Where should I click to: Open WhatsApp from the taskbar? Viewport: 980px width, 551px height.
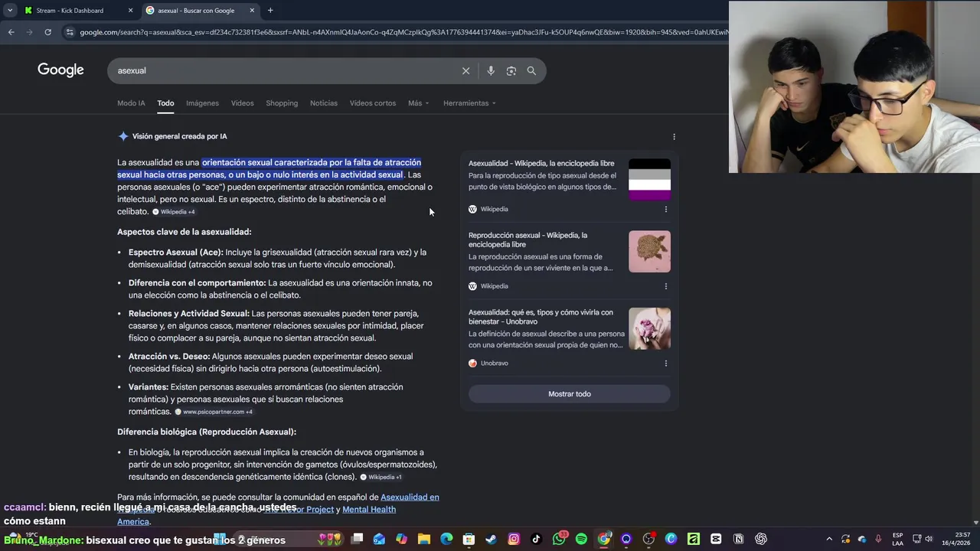click(559, 539)
